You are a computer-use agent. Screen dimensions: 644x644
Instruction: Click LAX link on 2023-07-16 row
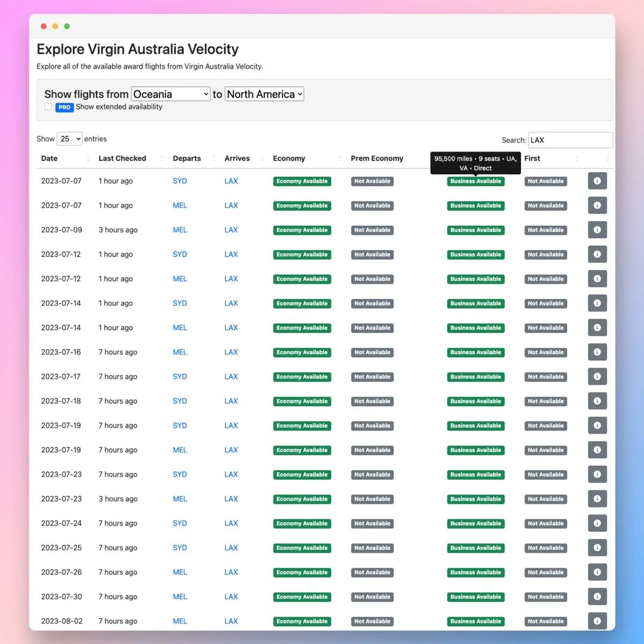(231, 352)
